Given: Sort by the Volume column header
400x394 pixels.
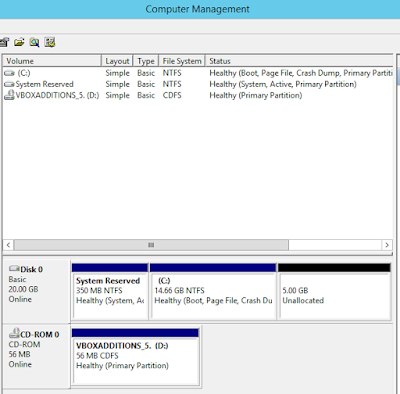Looking at the screenshot, I should coord(52,61).
